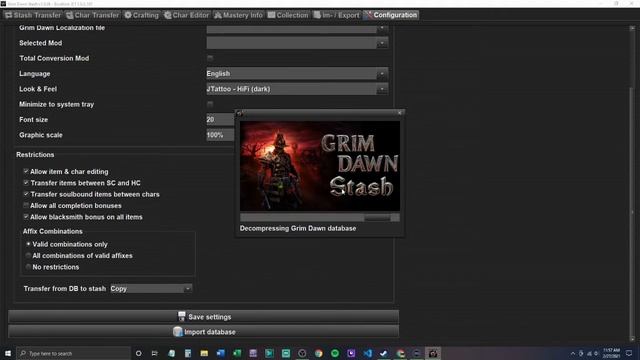Click the Affix Combinations group label
This screenshot has width=640, height=360.
[53, 231]
